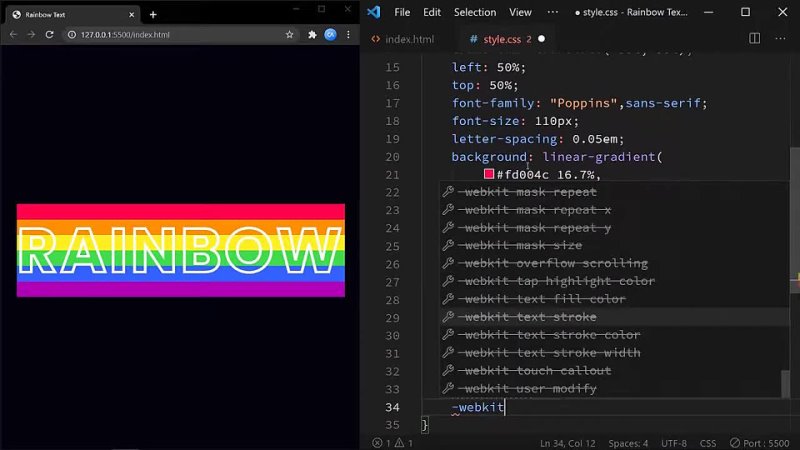Open the browser extensions puzzle icon
800x450 pixels.
pos(312,35)
